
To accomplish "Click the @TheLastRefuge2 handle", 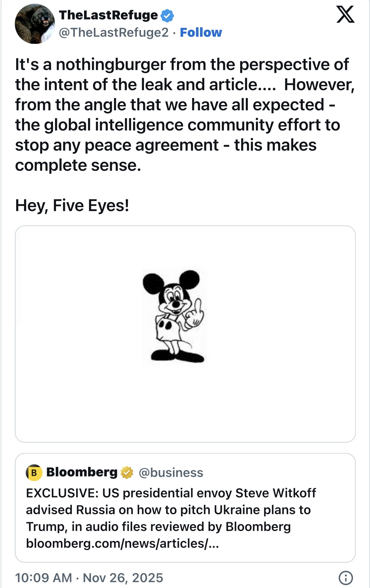I will click(x=114, y=33).
